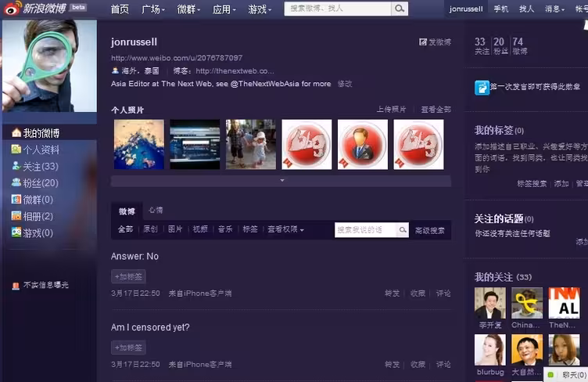Open the thenextweb blog link
Screen dimensions: 588x382
pyautogui.click(x=235, y=71)
